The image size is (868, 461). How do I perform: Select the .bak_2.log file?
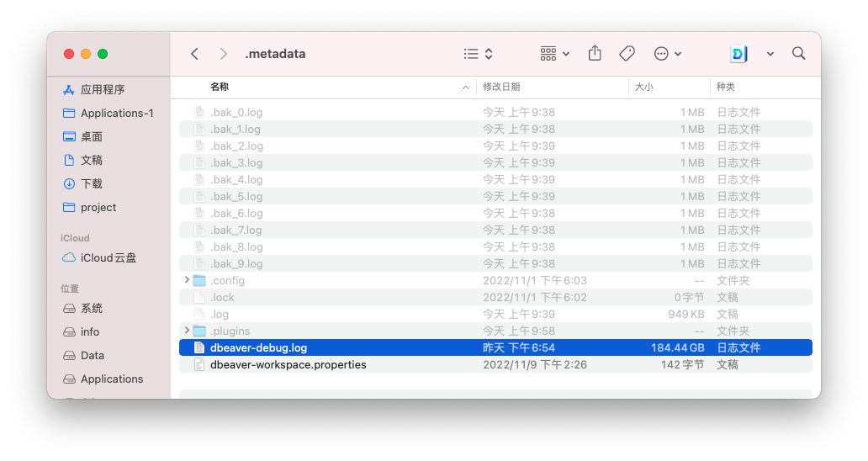pos(495,146)
